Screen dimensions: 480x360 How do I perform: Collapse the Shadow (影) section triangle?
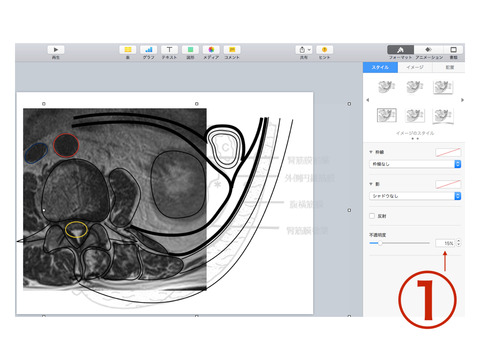tap(371, 184)
